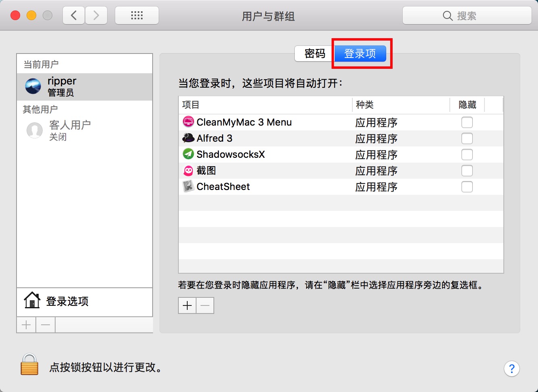Image resolution: width=538 pixels, height=392 pixels.
Task: Tick the hide checkbox for CheatSheet
Action: (x=467, y=187)
